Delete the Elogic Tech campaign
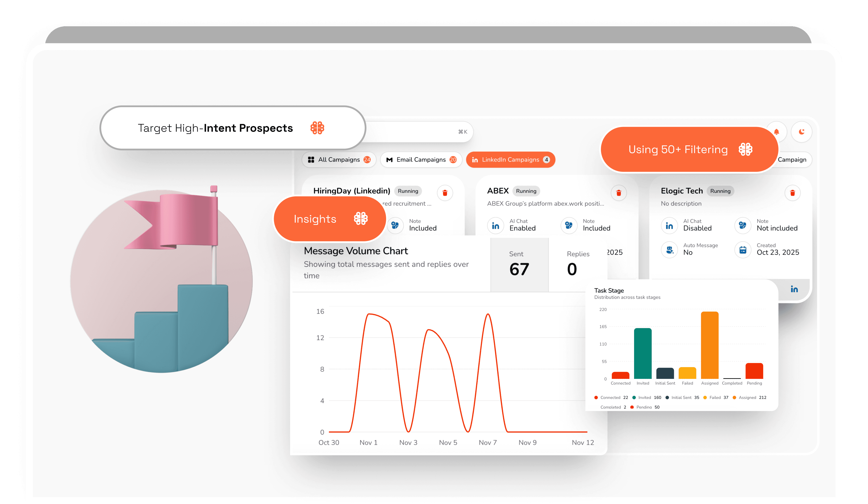Screen dimensions: 868x504 click(x=792, y=193)
